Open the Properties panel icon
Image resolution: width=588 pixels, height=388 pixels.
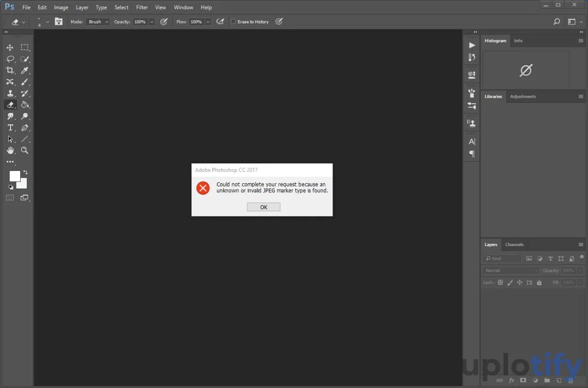[472, 74]
